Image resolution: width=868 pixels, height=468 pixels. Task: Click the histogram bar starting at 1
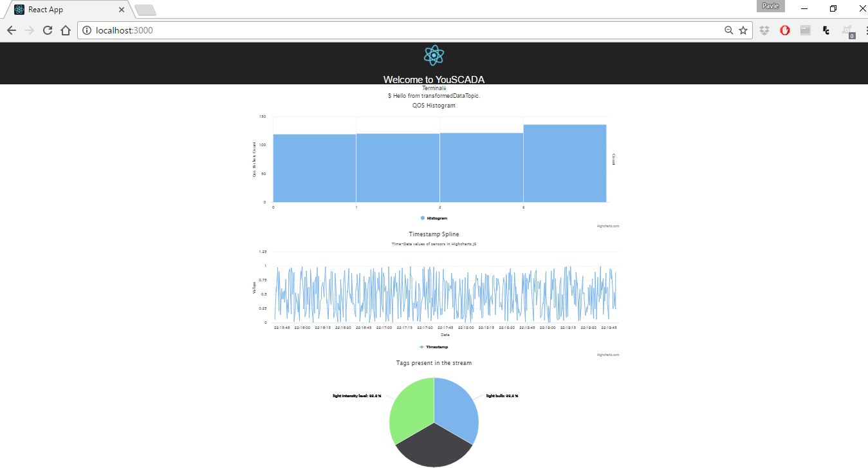point(398,167)
